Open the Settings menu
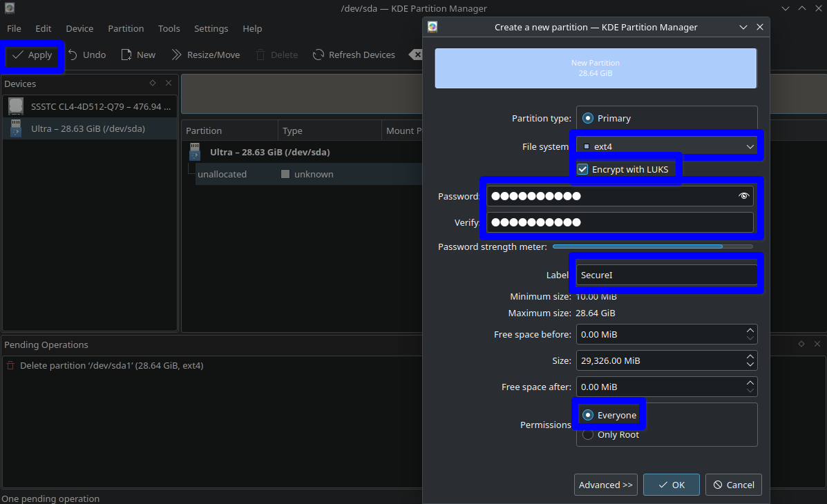827x504 pixels. tap(211, 28)
